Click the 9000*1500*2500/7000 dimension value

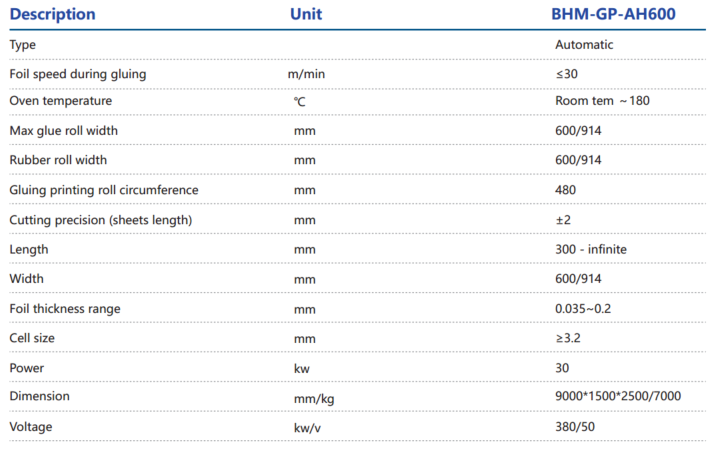(x=617, y=397)
